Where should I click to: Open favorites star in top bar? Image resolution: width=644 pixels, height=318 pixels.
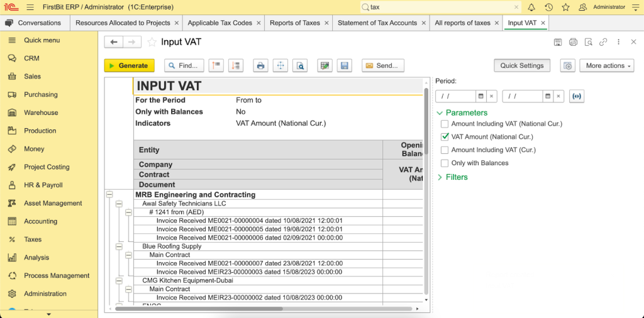point(565,7)
